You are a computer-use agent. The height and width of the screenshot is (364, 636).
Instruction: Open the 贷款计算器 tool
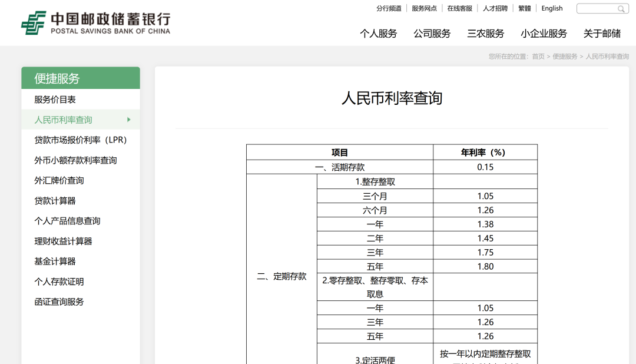[56, 200]
